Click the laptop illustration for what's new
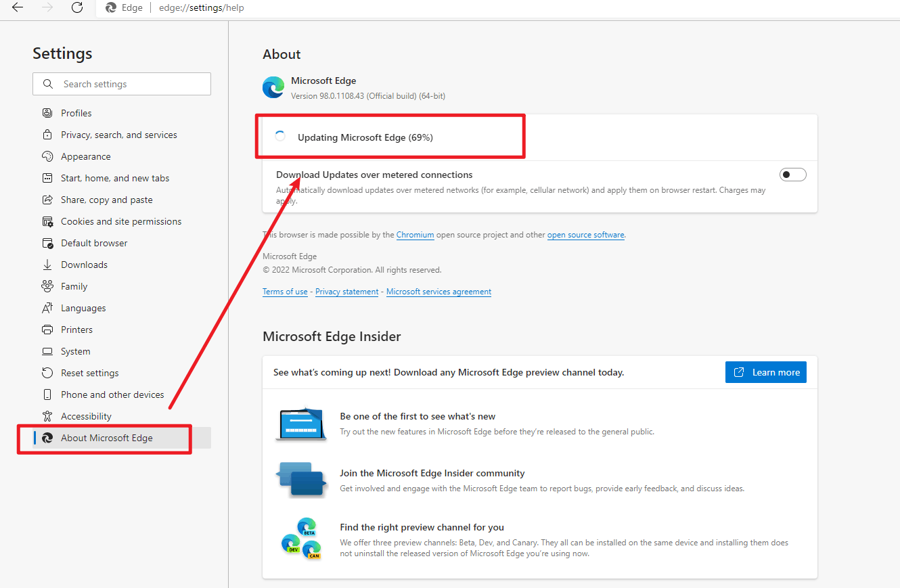Screen dimensions: 900x588 (301, 424)
